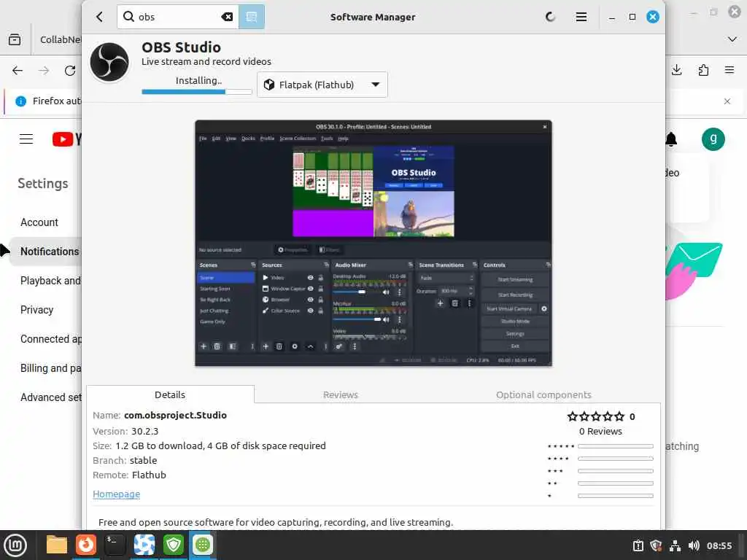Open YouTube notifications bell

coord(671,139)
